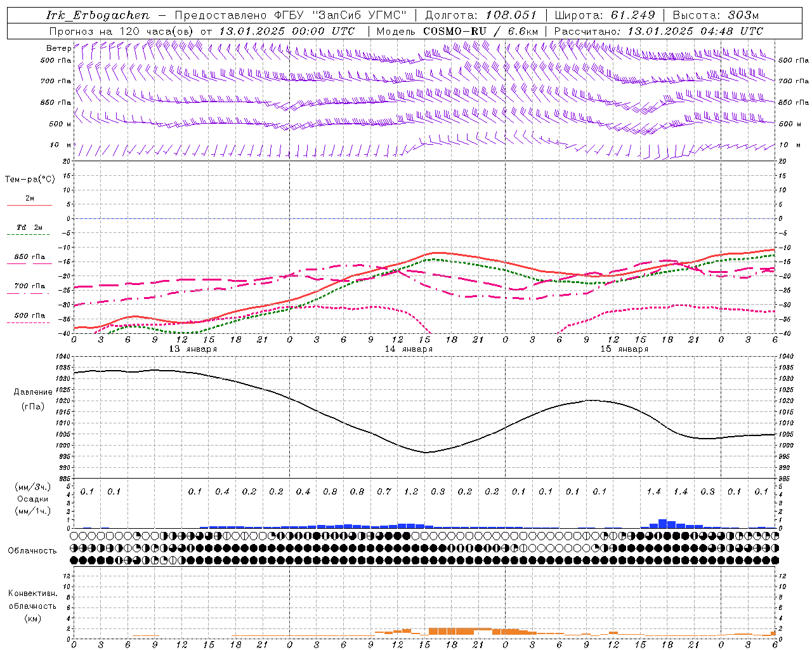This screenshot has width=812, height=650.
Task: Click the '500 гПа' temperature legend dashed sample
Action: [x=29, y=322]
